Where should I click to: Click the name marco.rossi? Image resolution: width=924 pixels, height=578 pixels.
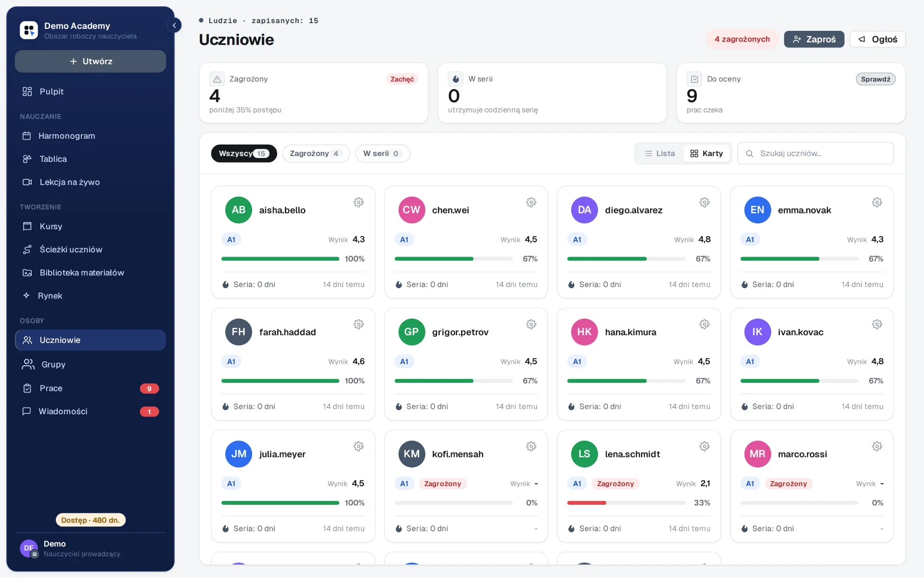(x=802, y=454)
